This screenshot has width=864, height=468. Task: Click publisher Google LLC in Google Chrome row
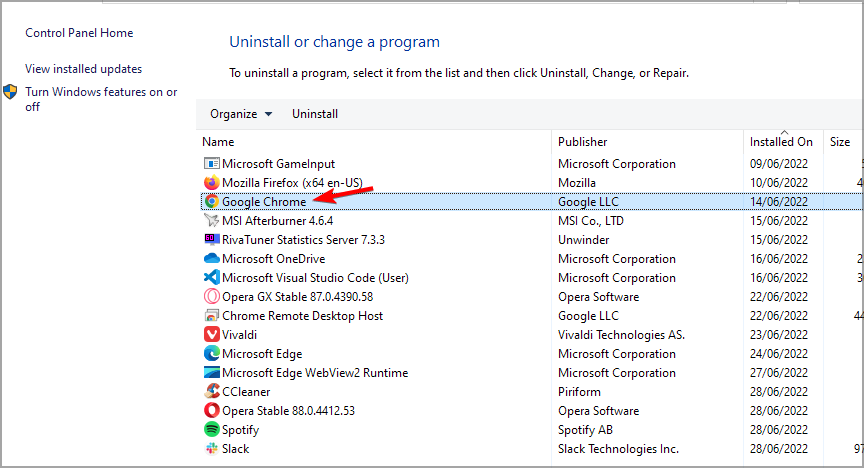[588, 202]
